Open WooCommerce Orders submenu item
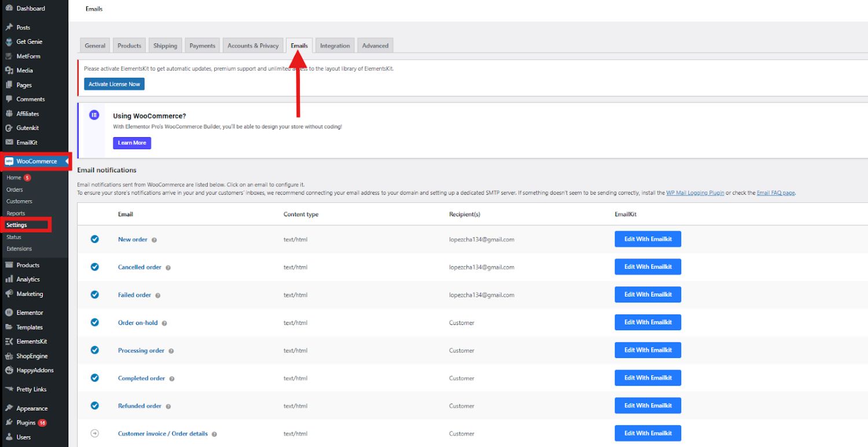Screen dimensions: 868x447 coord(14,190)
